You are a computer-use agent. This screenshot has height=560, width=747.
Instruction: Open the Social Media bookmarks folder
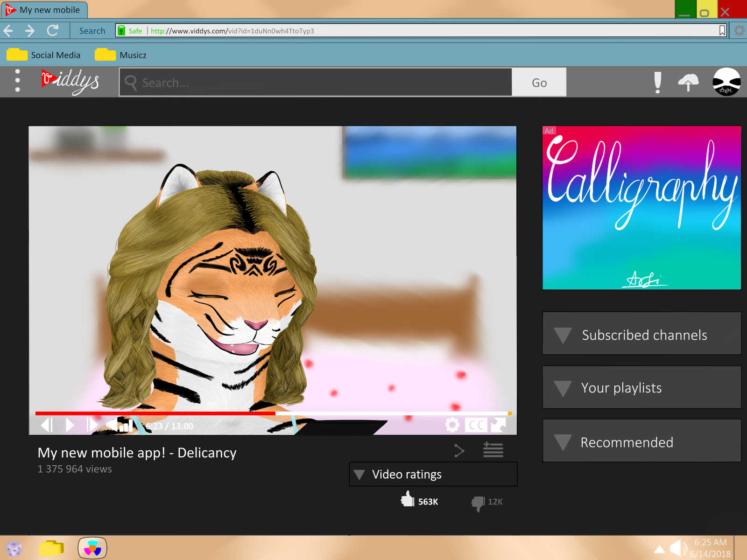coord(43,55)
